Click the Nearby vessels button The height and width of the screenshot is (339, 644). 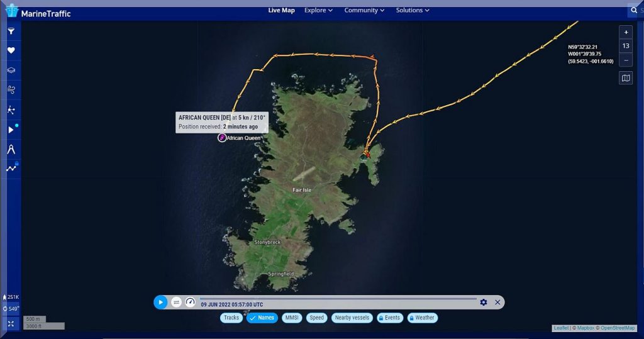[x=352, y=318]
